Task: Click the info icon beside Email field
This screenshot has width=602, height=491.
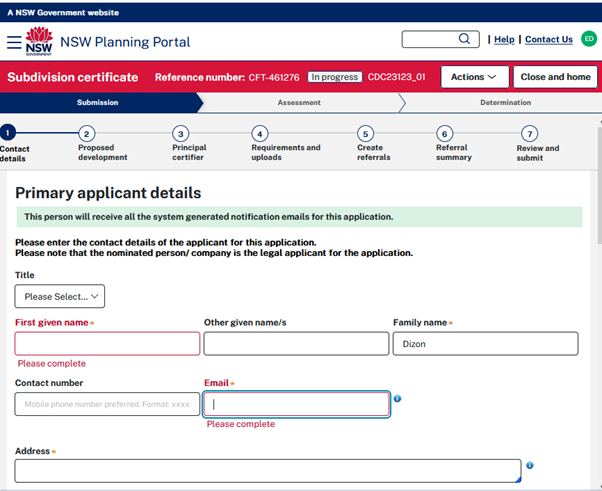Action: pyautogui.click(x=397, y=399)
